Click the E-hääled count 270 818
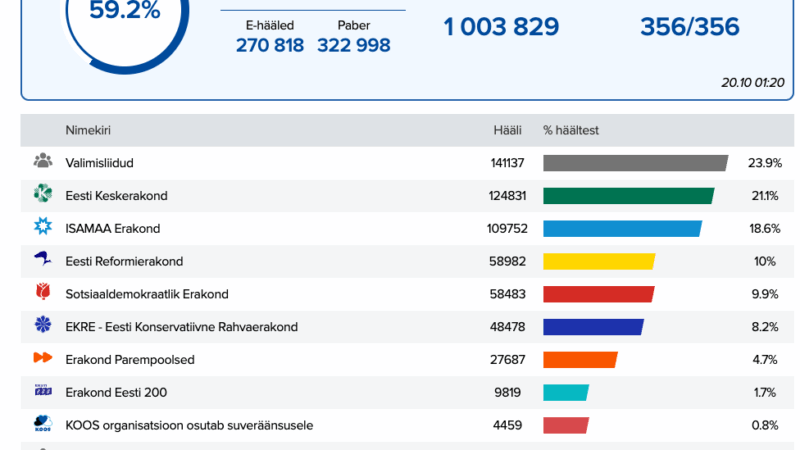800x450 pixels. 270,45
